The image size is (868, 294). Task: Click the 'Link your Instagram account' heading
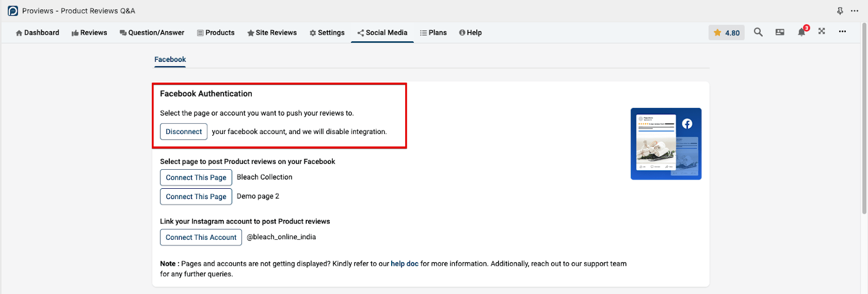pyautogui.click(x=245, y=221)
